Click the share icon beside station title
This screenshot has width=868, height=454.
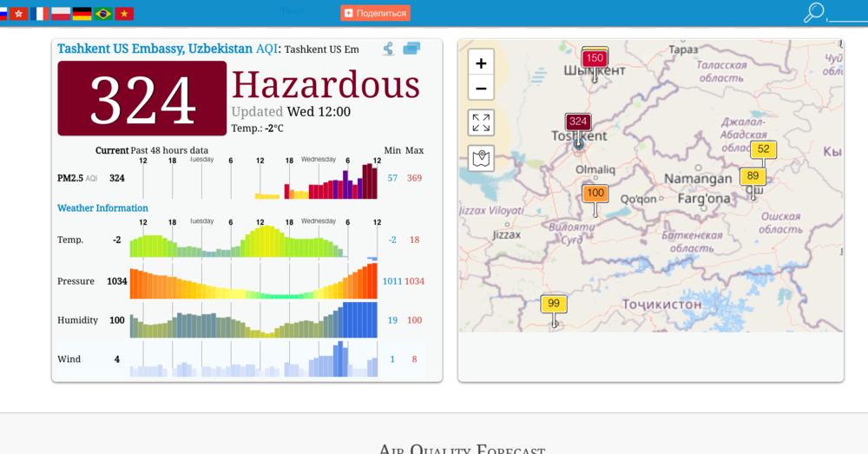[388, 49]
